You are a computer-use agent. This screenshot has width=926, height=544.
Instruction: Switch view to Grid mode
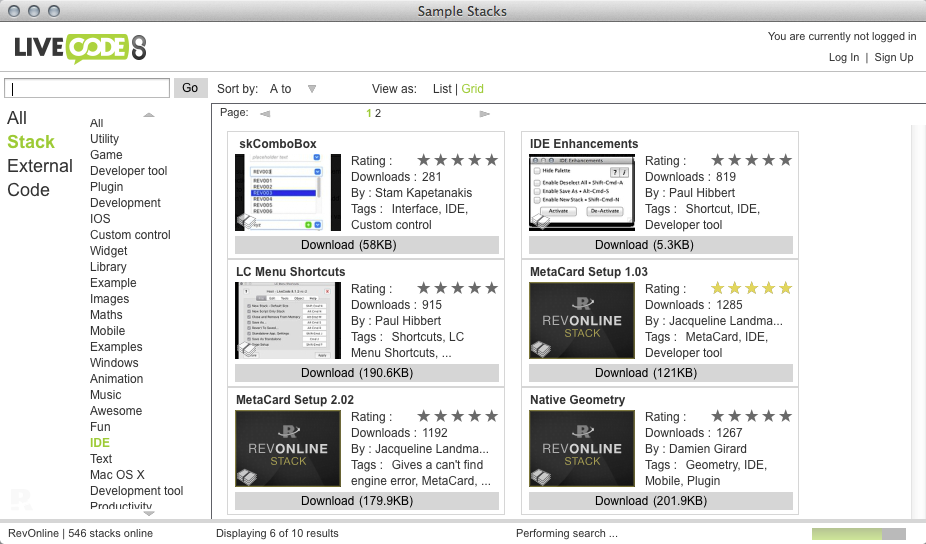472,88
